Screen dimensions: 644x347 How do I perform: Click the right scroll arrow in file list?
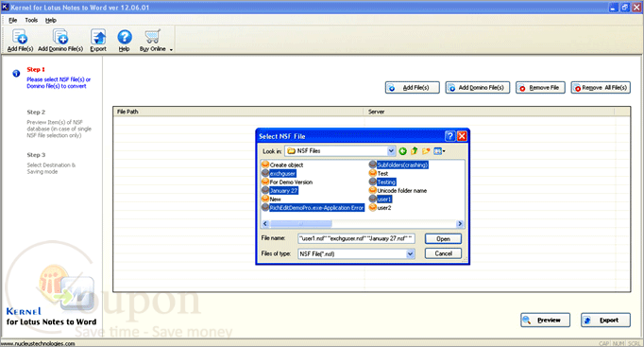(x=460, y=224)
